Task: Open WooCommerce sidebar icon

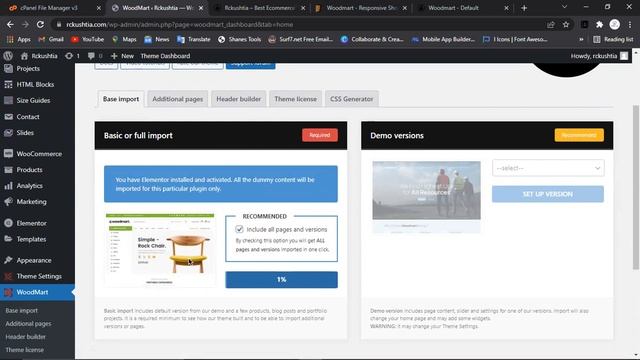Action: [x=8, y=154]
